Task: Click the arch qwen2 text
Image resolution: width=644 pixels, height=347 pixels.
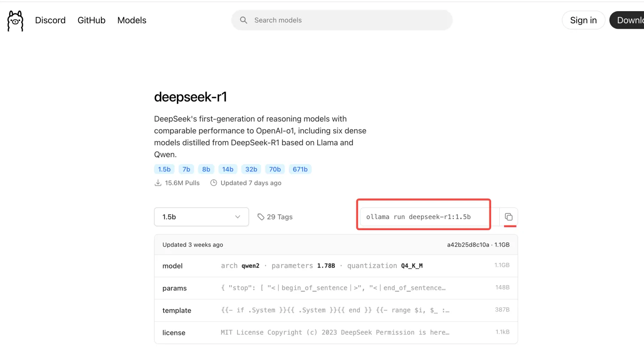Action: click(x=240, y=265)
